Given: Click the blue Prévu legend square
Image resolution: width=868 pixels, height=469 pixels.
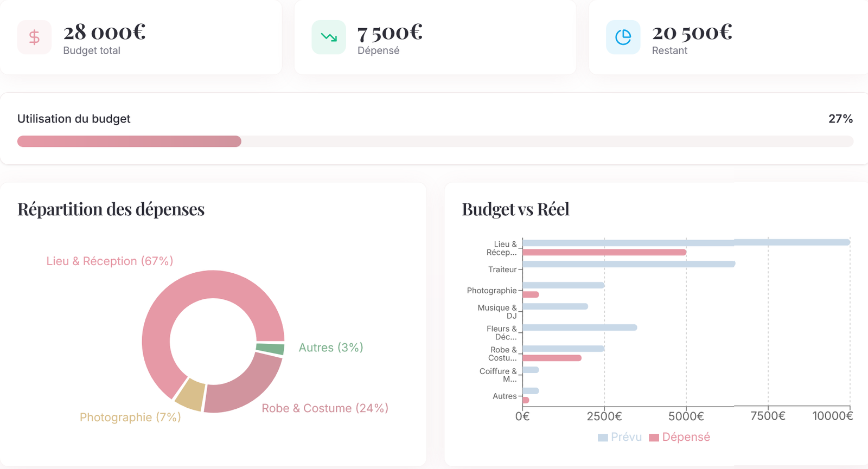Looking at the screenshot, I should [x=603, y=438].
